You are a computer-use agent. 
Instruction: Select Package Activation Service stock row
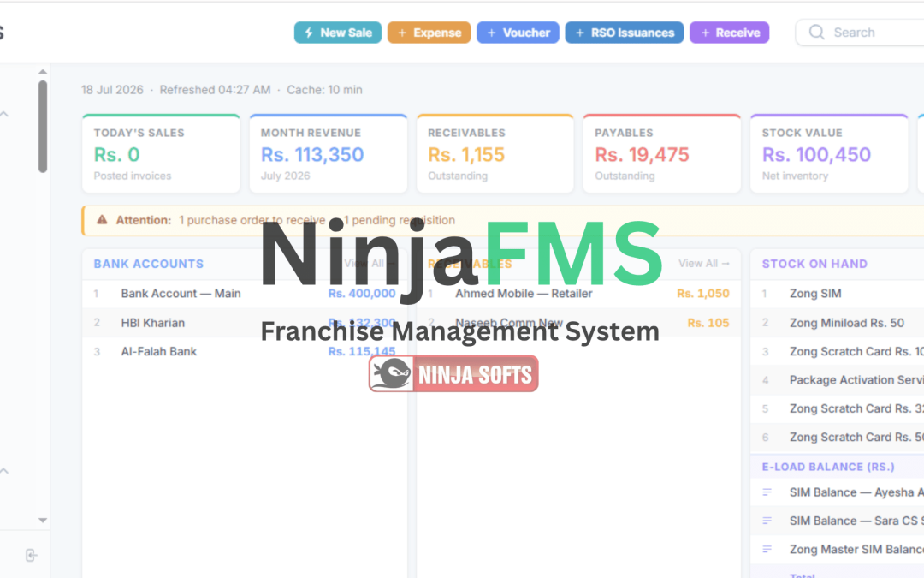tap(838, 380)
